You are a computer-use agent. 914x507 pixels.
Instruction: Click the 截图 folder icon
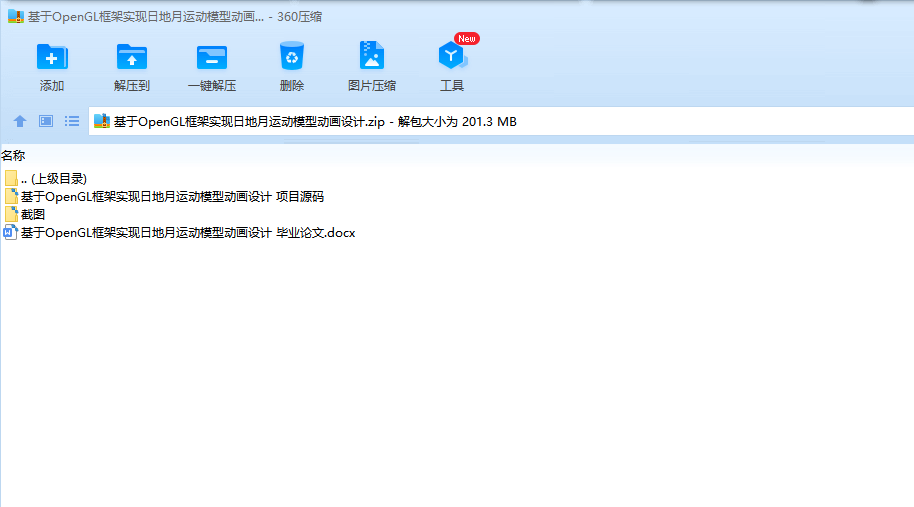click(x=10, y=214)
